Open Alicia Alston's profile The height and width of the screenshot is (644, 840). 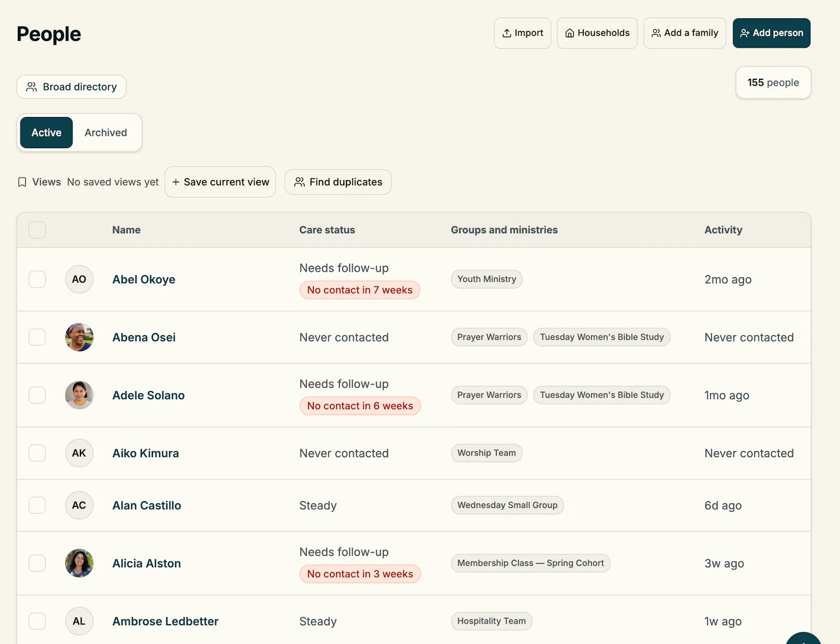[x=146, y=563]
